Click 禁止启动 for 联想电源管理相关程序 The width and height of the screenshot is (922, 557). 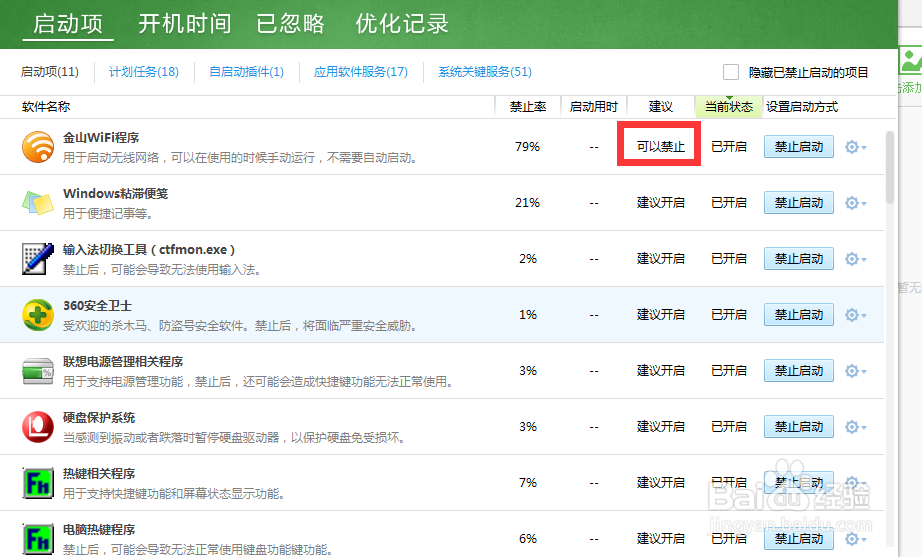point(799,371)
